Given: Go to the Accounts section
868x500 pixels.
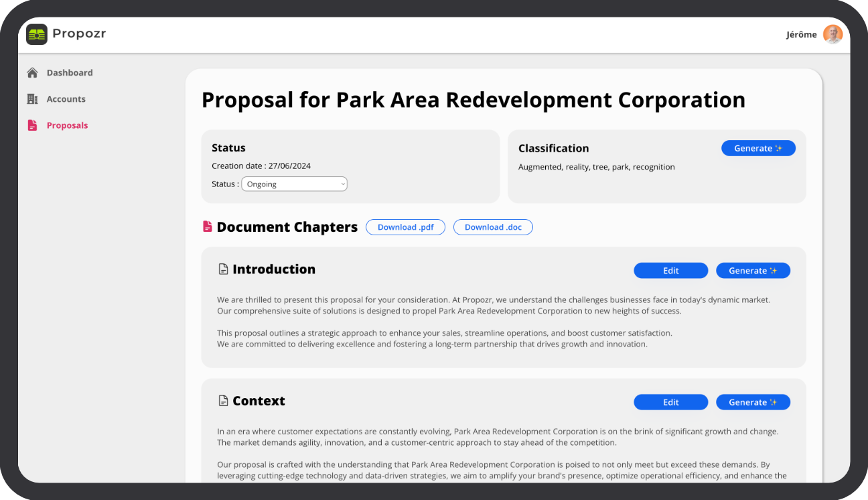Looking at the screenshot, I should click(66, 99).
